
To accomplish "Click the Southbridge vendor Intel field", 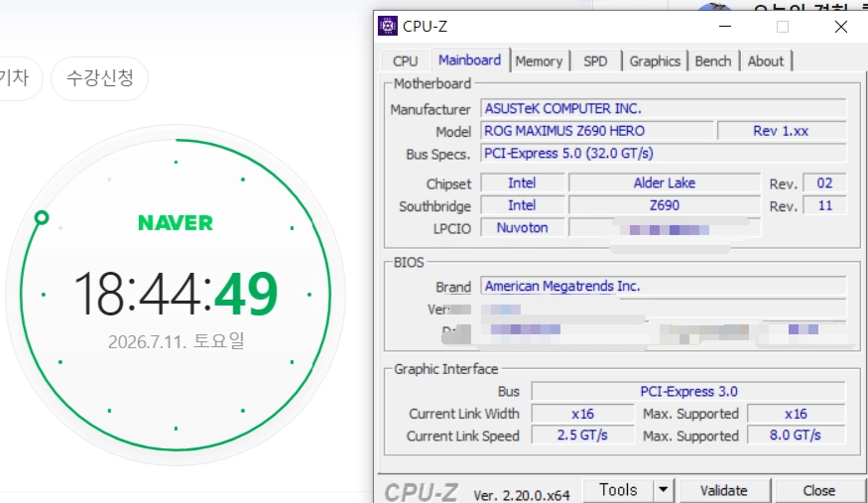I will coord(522,205).
